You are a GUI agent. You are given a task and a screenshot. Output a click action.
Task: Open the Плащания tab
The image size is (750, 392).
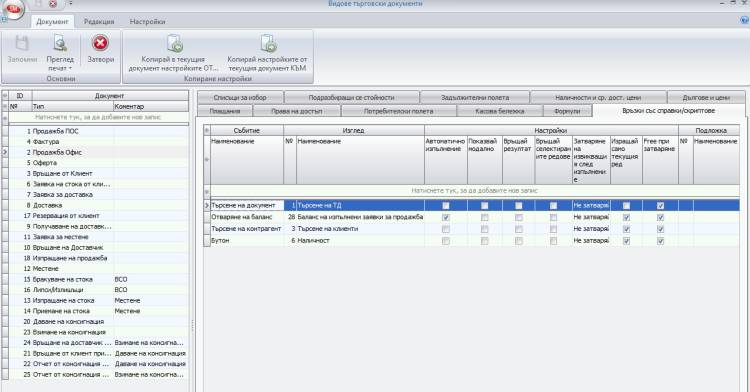(225, 111)
